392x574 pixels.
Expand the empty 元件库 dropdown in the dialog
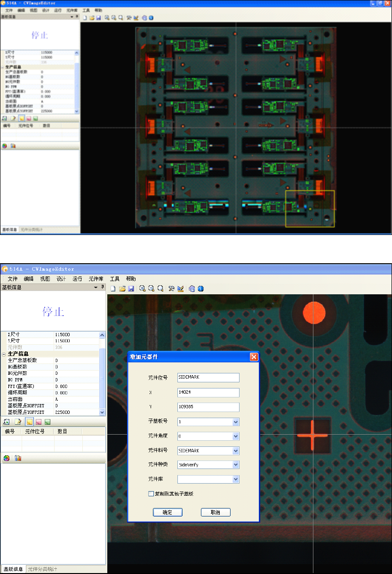(x=236, y=479)
